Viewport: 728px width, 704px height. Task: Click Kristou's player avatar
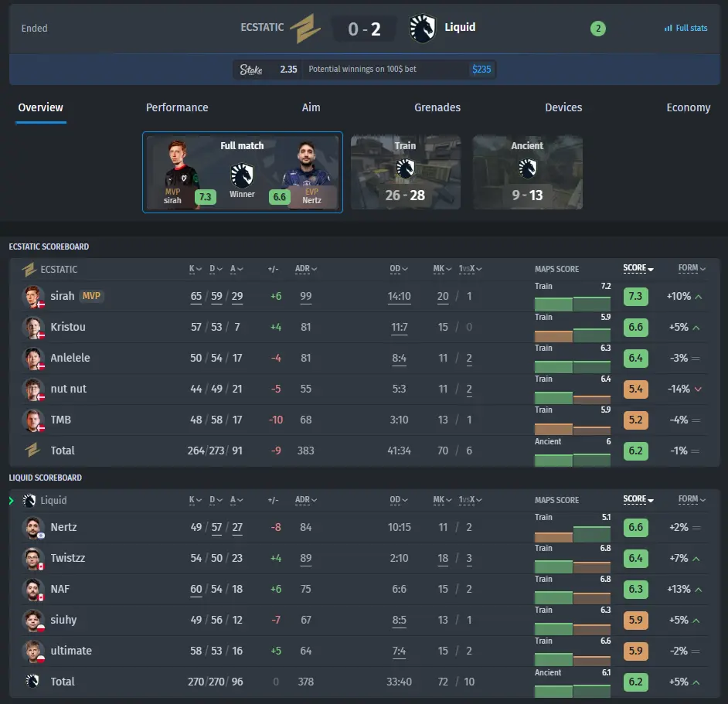(33, 328)
